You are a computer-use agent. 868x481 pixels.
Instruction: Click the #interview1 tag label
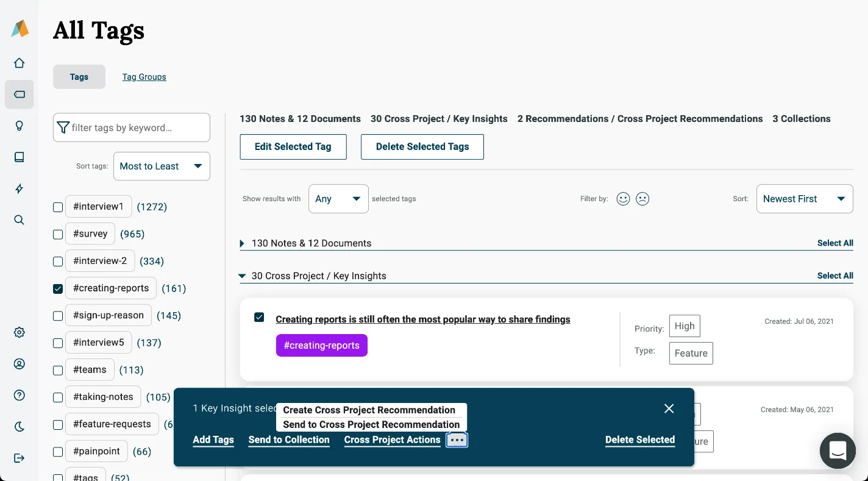click(99, 207)
